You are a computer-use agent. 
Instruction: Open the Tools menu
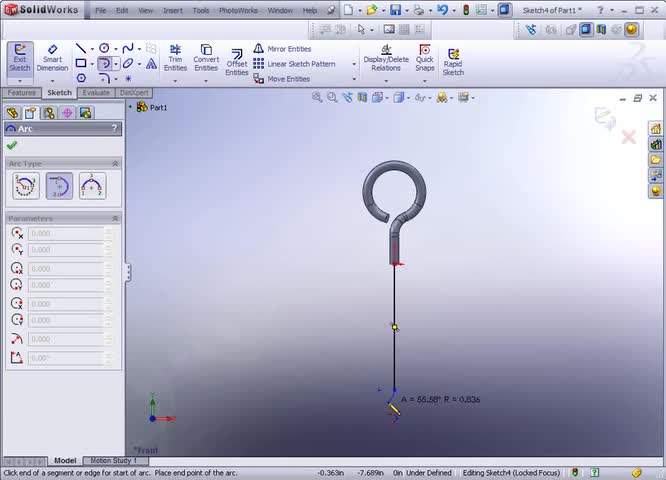200,10
